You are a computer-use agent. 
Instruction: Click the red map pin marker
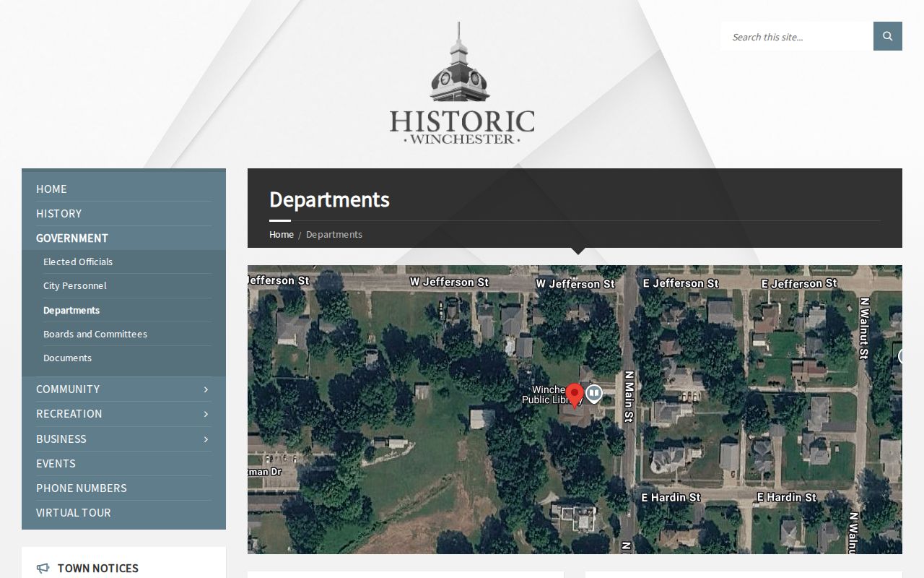coord(574,396)
